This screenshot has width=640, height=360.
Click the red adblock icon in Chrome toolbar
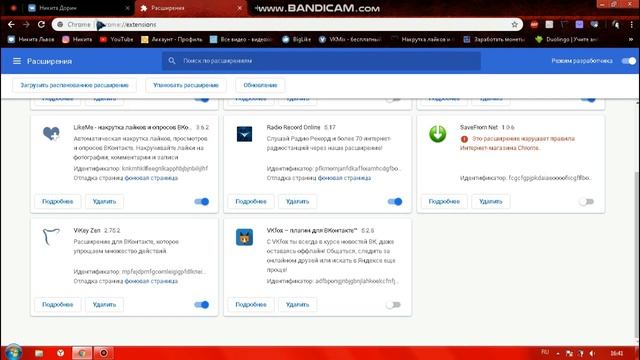pos(534,24)
